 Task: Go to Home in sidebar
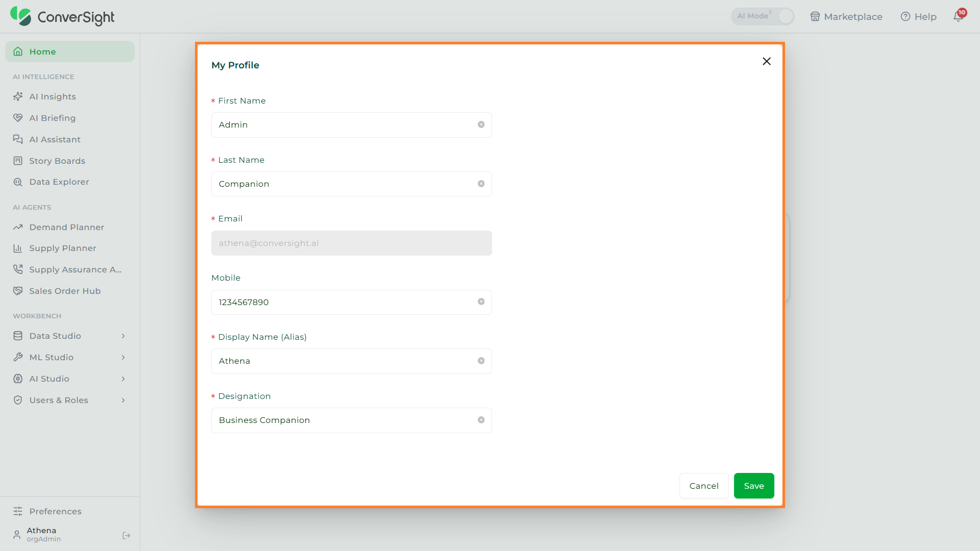[x=70, y=52]
